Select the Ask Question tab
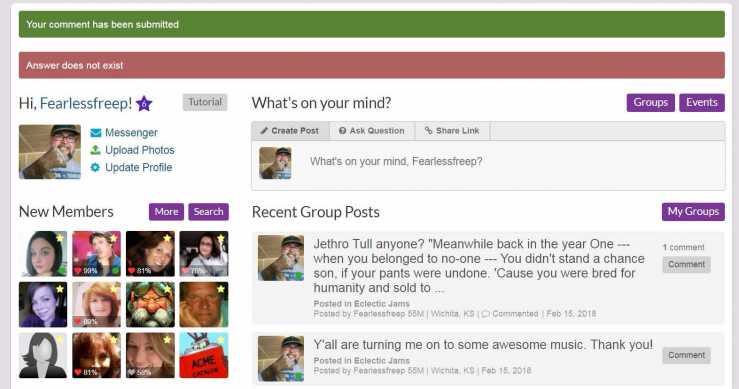The height and width of the screenshot is (389, 739). click(x=372, y=131)
